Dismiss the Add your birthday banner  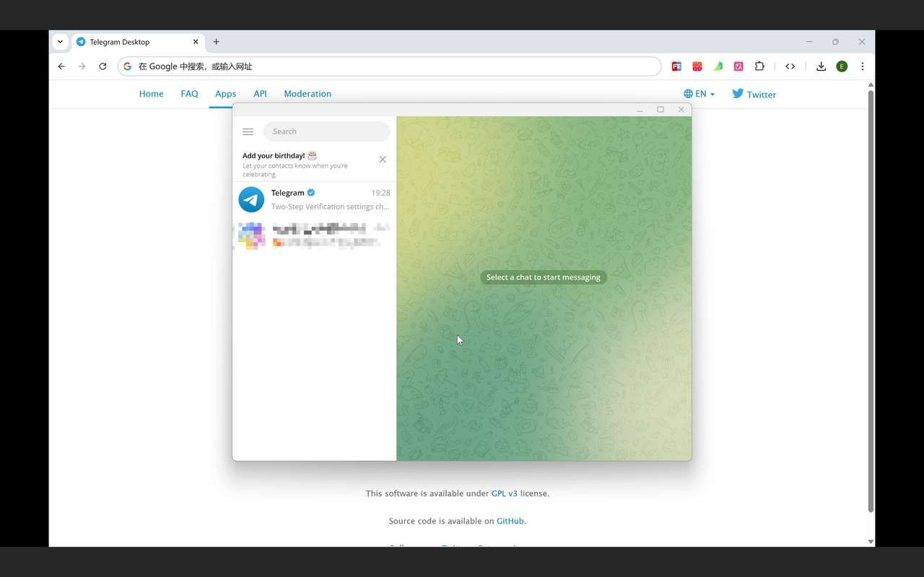coord(383,160)
